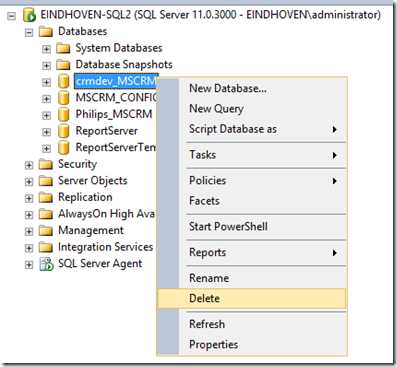The width and height of the screenshot is (397, 367).
Task: Collapse the EINDHOVEN-SQL2 server node
Action: click(12, 16)
